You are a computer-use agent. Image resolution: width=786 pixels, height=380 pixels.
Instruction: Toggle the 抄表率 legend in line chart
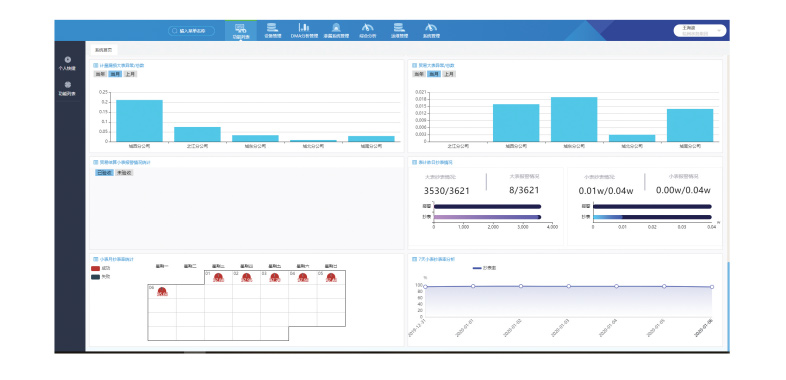[485, 268]
